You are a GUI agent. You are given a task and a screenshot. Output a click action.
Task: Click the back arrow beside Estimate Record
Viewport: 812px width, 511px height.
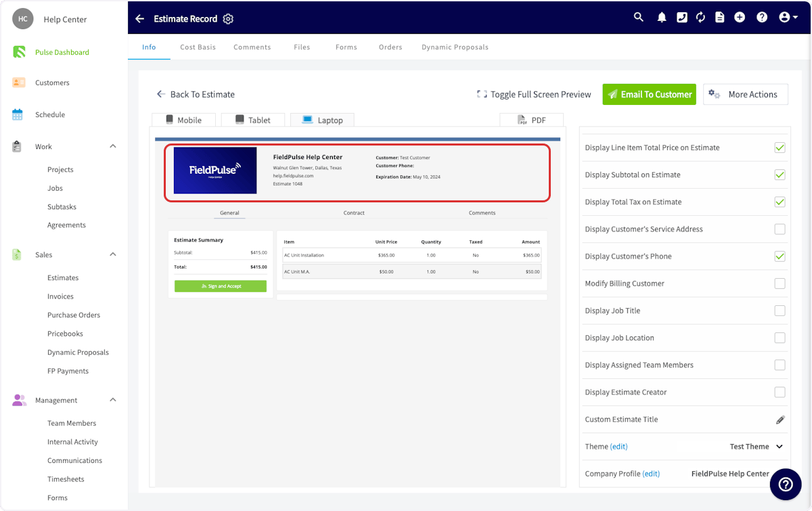click(139, 18)
